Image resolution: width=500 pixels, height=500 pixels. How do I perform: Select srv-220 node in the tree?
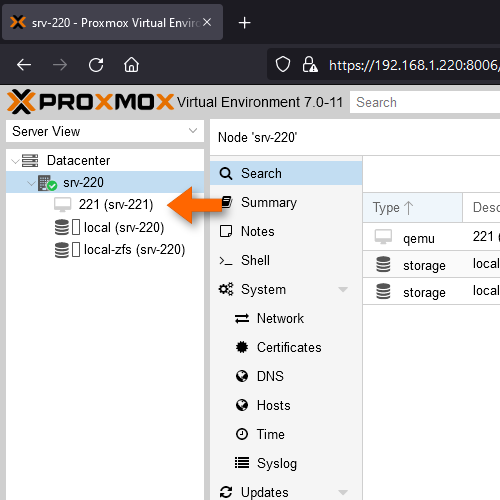coord(105,182)
